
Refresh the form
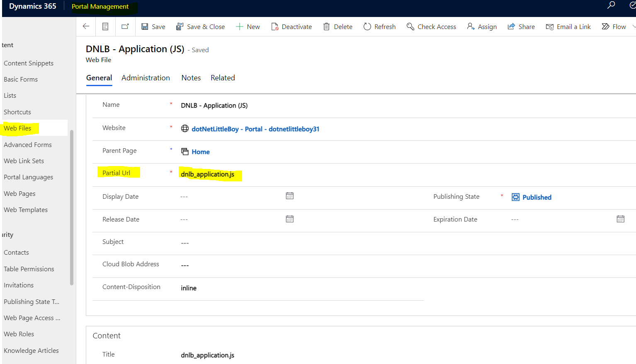(379, 27)
